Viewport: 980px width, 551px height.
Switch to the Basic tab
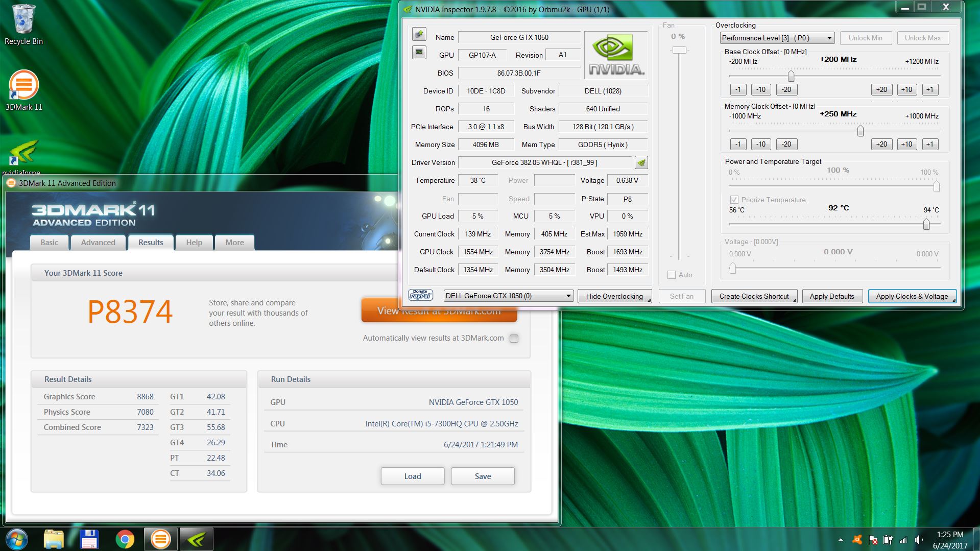[49, 242]
